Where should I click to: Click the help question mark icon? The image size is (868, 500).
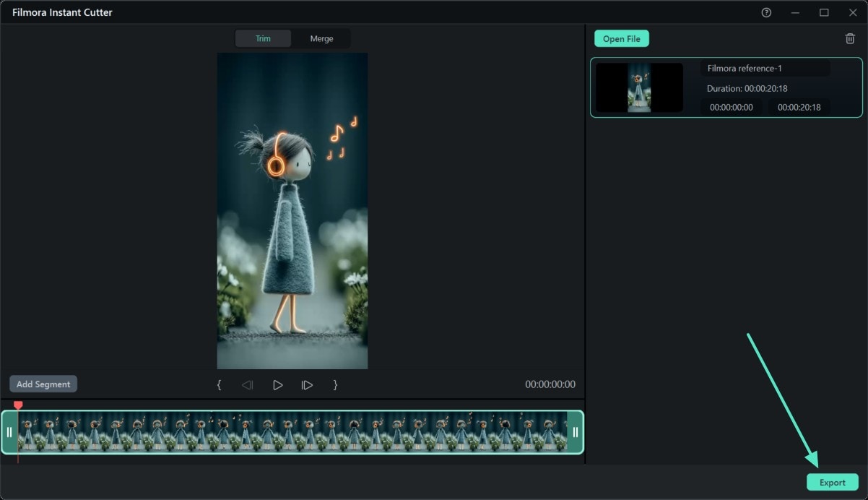tap(766, 13)
